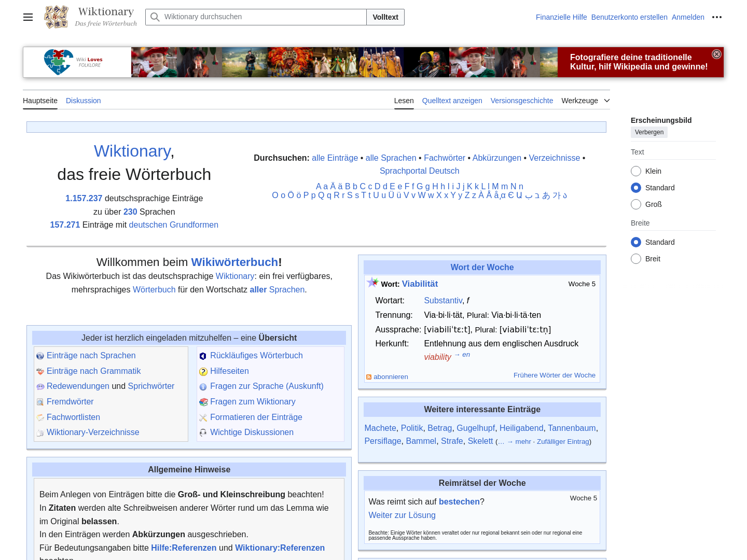Select the Standard width option
The image size is (747, 560).
click(x=636, y=242)
